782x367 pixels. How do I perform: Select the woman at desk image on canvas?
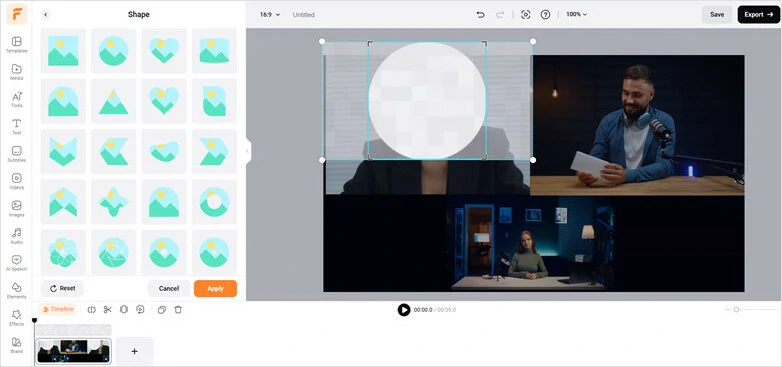click(x=530, y=242)
